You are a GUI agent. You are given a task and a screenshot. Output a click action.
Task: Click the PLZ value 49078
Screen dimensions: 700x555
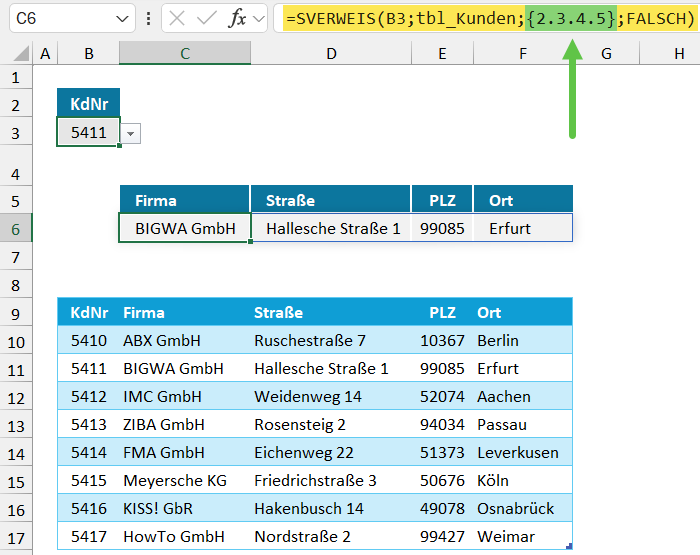(442, 508)
